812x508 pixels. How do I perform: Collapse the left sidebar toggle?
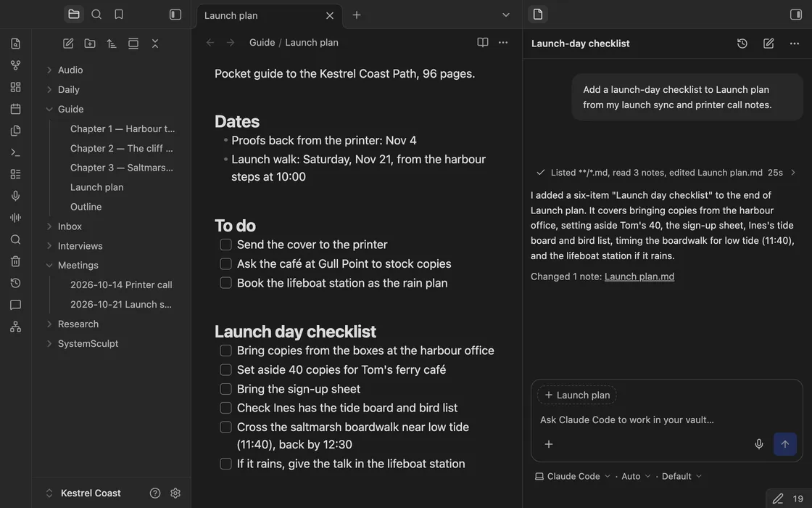pyautogui.click(x=175, y=15)
